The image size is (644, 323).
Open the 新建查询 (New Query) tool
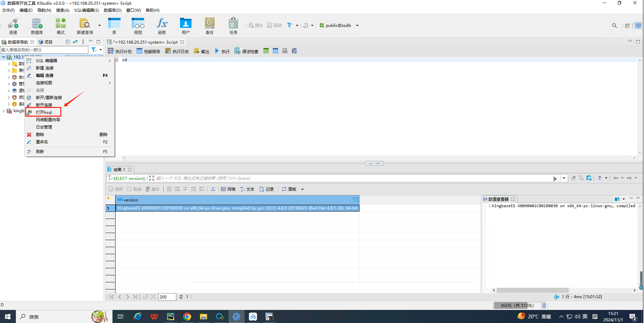[x=84, y=26]
